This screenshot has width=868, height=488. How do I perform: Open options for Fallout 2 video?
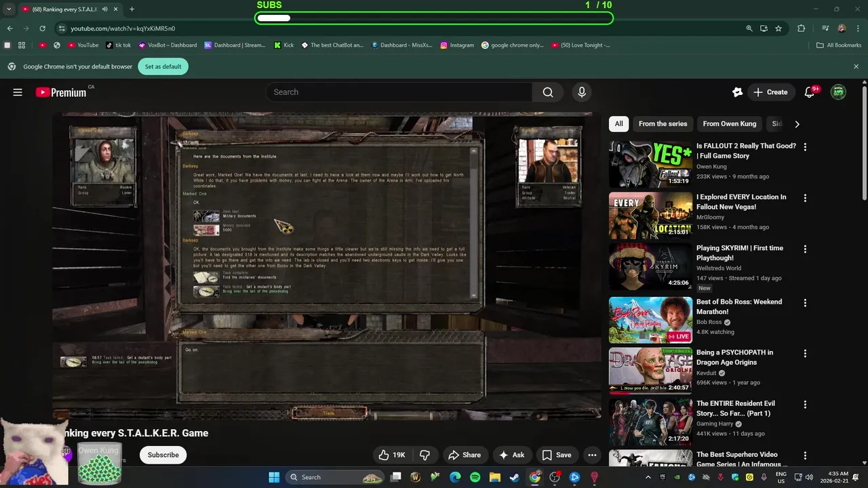coord(805,146)
